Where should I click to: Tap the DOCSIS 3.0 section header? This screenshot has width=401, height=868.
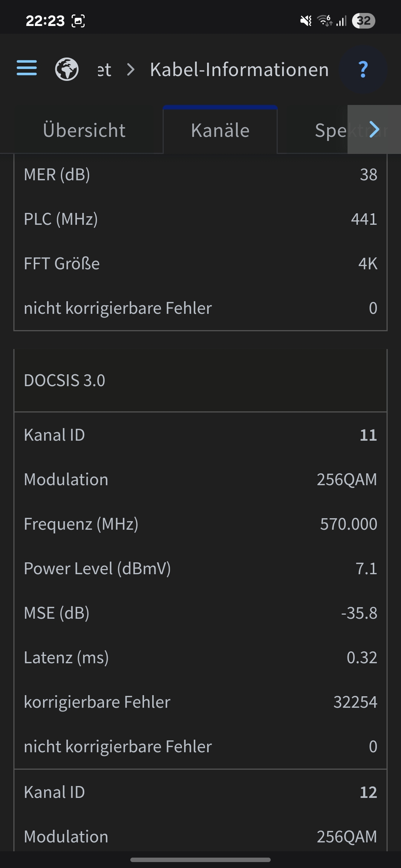coord(200,380)
